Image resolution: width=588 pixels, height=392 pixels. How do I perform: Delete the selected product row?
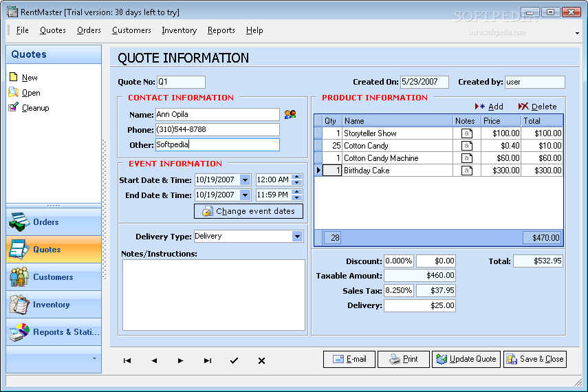pyautogui.click(x=537, y=107)
